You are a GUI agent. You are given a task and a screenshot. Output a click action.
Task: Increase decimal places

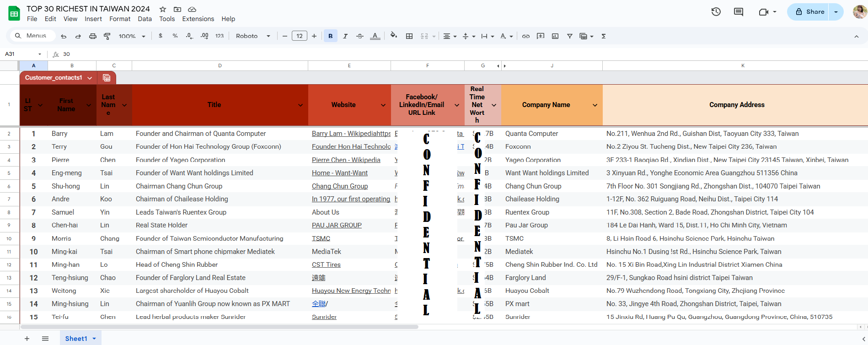coord(204,36)
